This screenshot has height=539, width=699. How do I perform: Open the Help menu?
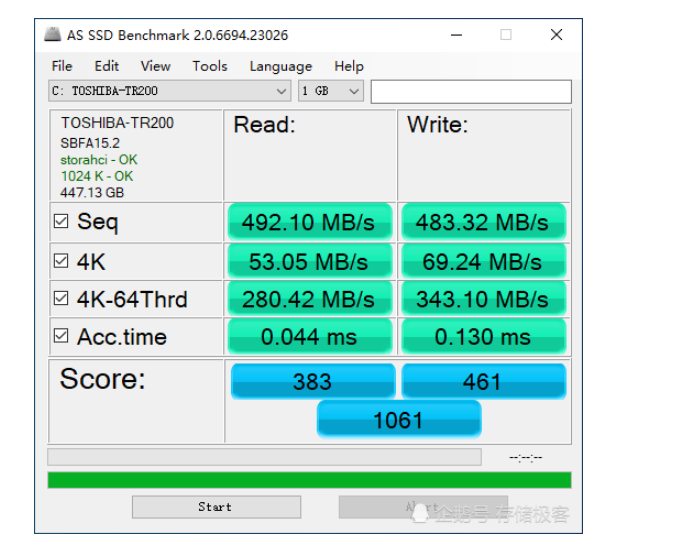(348, 66)
